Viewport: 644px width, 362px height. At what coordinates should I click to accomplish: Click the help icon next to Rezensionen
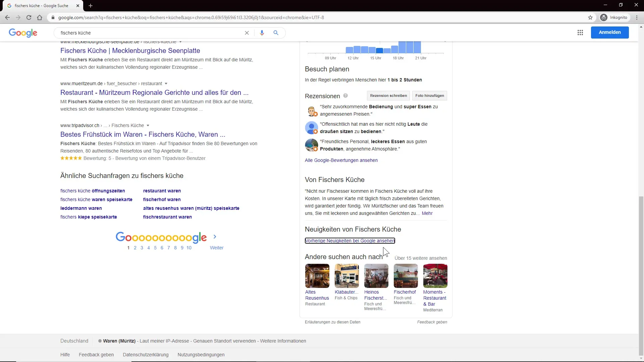pyautogui.click(x=345, y=96)
